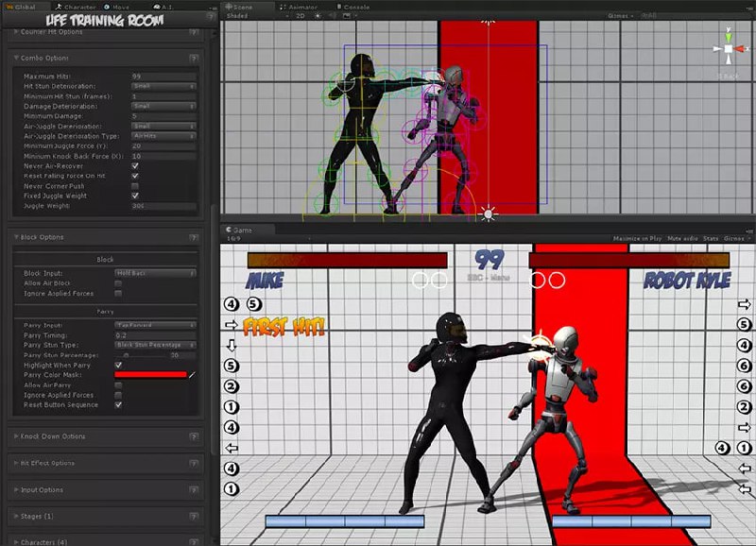
Task: Open the Console tab
Action: (354, 6)
